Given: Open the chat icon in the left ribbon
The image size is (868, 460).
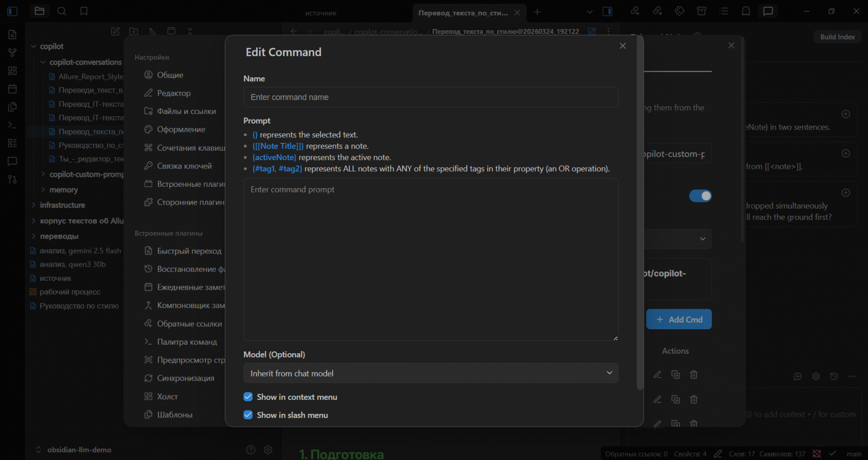Looking at the screenshot, I should click(12, 161).
